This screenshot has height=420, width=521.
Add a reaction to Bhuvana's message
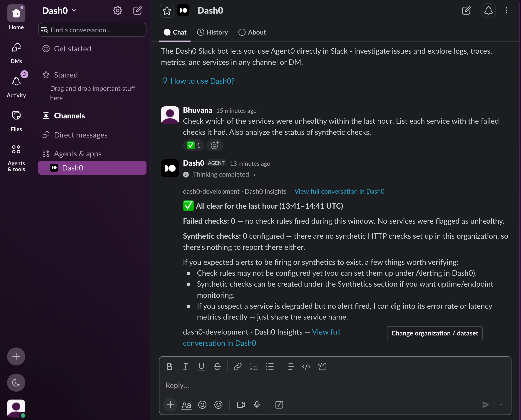215,145
